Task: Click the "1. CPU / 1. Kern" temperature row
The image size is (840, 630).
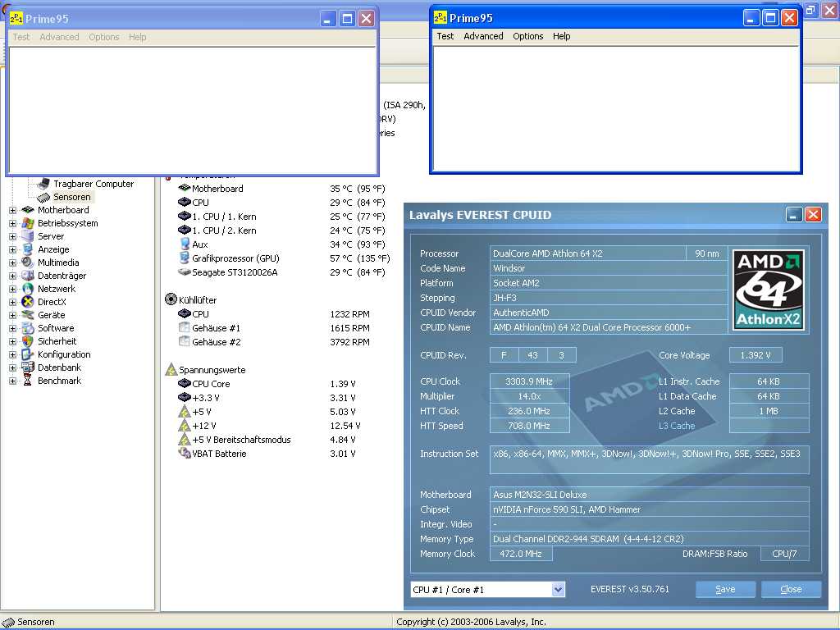Action: click(281, 217)
